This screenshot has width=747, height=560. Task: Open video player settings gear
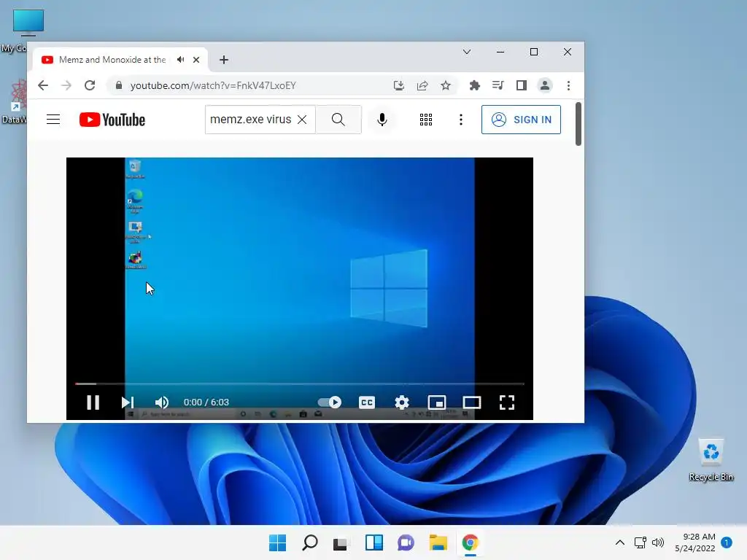pyautogui.click(x=402, y=402)
